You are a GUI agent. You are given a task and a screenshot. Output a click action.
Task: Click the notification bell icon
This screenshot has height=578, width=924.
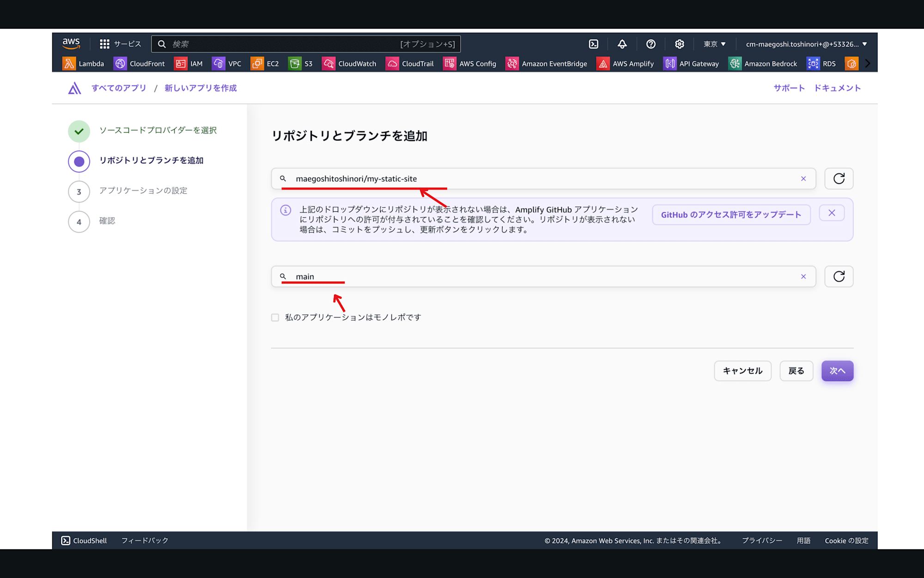623,44
